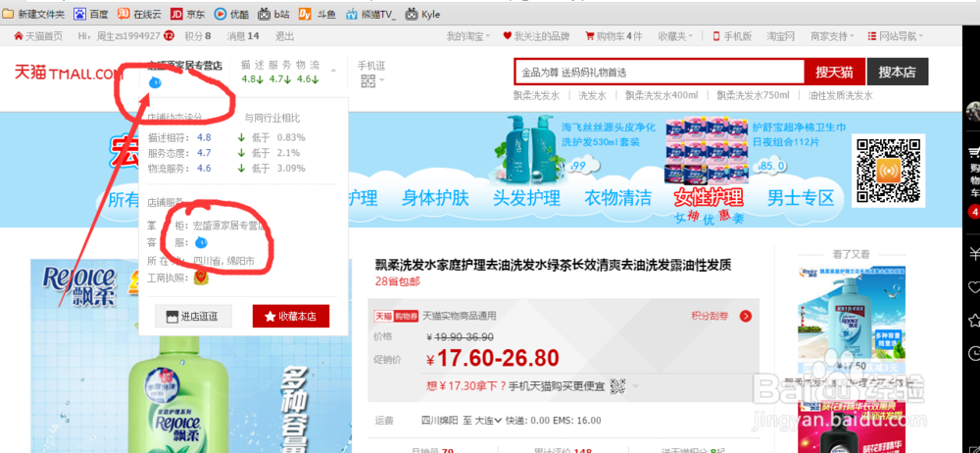Open the 斗鱼 bookmark
Viewport: 980px width, 453px height.
pyautogui.click(x=318, y=14)
